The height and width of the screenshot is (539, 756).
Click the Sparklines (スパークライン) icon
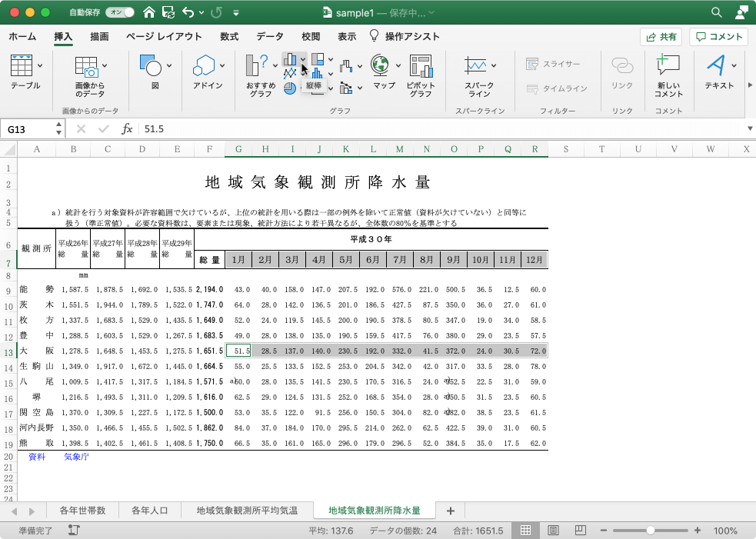[x=476, y=65]
